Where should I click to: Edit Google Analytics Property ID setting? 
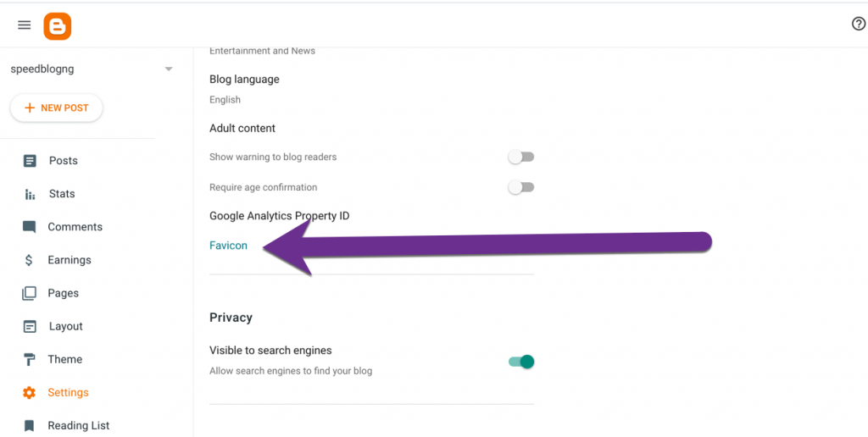point(280,216)
